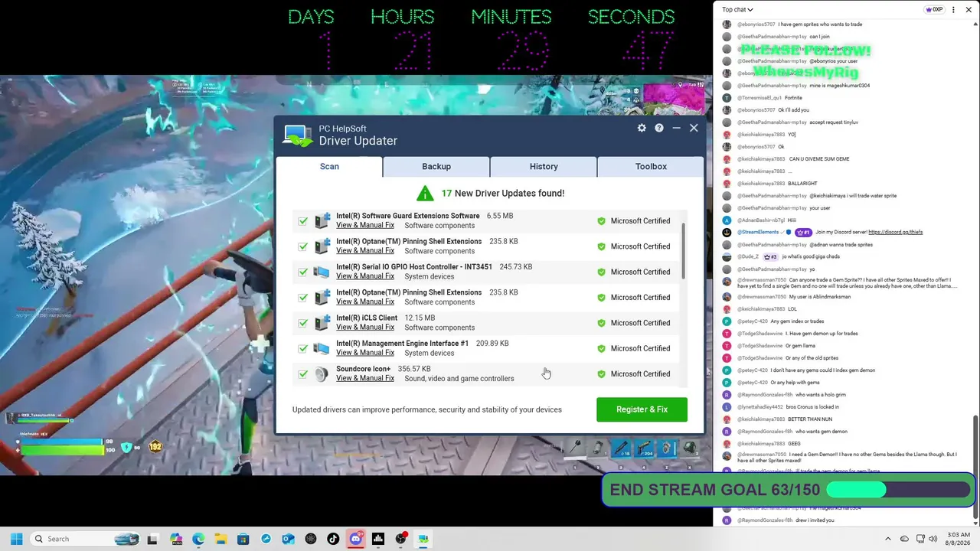This screenshot has height=551, width=980.
Task: Open chat options three-dot menu
Action: click(x=953, y=10)
